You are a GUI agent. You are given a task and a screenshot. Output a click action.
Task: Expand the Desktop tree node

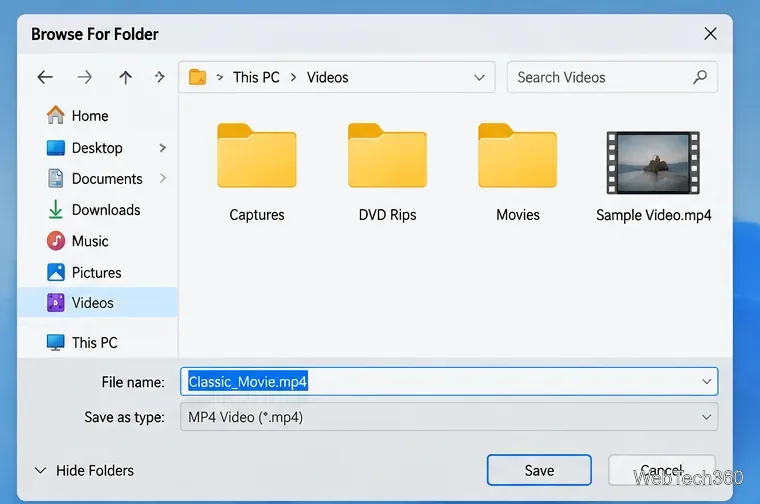pyautogui.click(x=163, y=148)
